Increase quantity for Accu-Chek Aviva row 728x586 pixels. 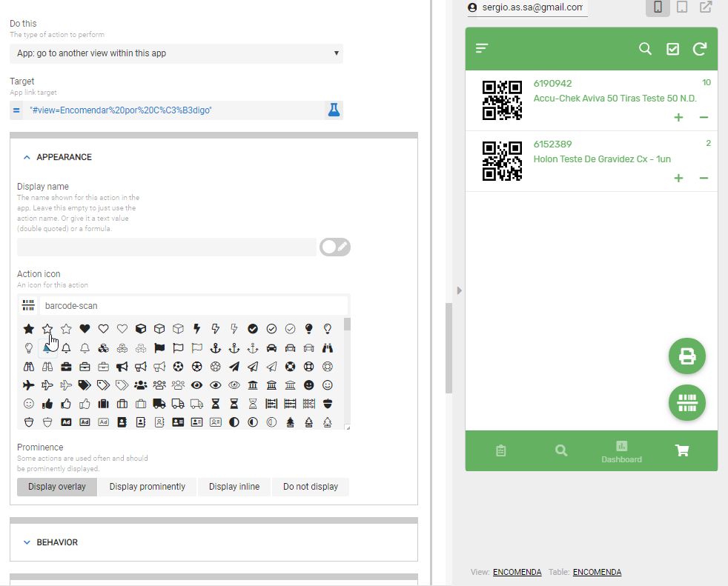[x=679, y=117]
